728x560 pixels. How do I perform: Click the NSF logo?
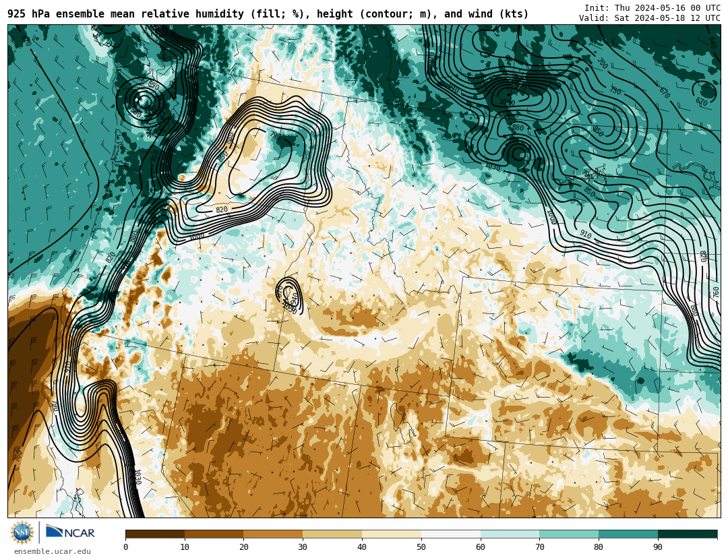click(x=22, y=532)
